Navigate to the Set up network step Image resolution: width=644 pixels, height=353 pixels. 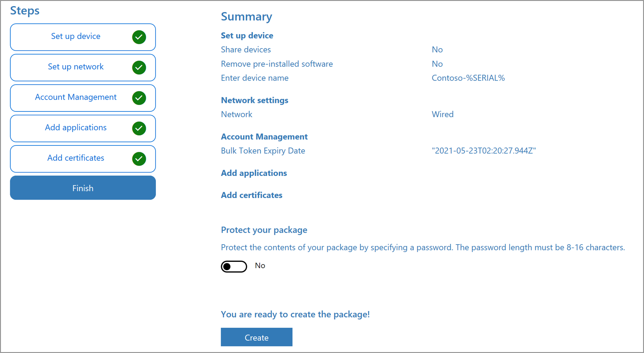pos(76,67)
